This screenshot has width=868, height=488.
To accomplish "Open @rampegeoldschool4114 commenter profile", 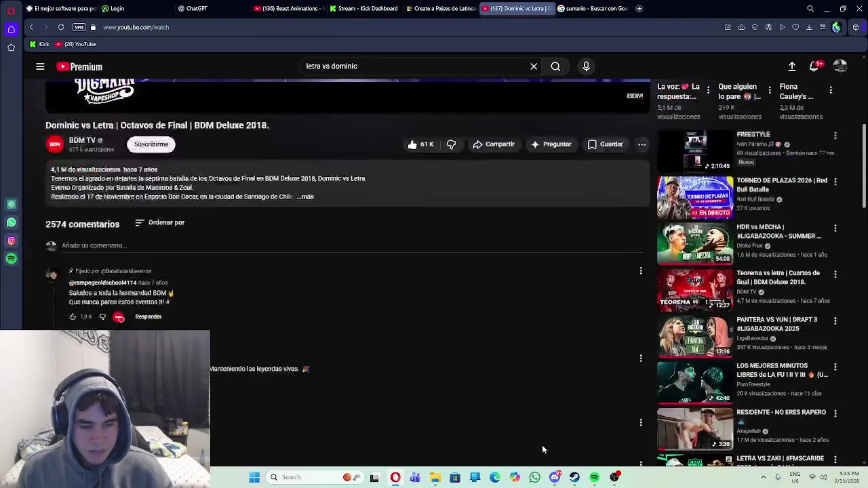I will tap(102, 283).
